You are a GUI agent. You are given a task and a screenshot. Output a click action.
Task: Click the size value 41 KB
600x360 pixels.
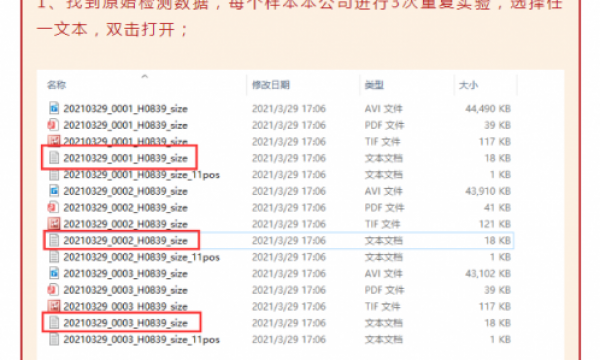(x=497, y=207)
